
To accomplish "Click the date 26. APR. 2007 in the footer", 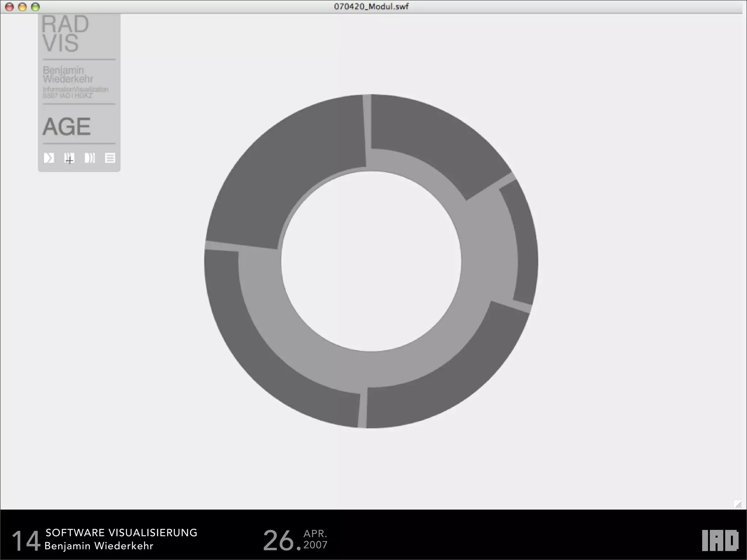I will (295, 540).
